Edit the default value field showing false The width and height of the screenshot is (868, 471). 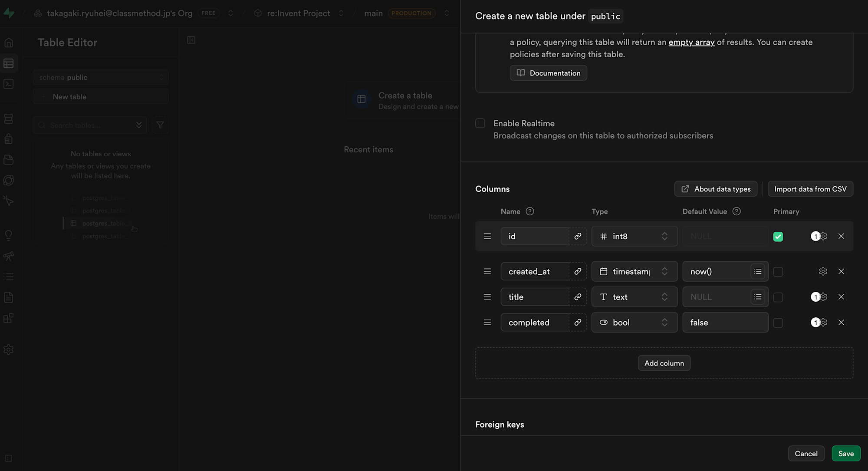tap(725, 323)
